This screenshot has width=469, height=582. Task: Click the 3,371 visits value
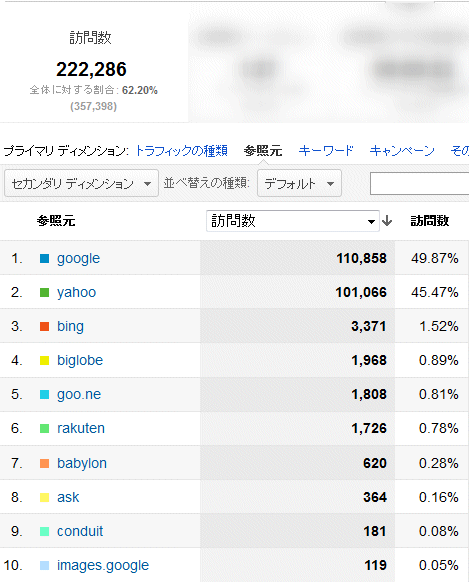pos(369,326)
